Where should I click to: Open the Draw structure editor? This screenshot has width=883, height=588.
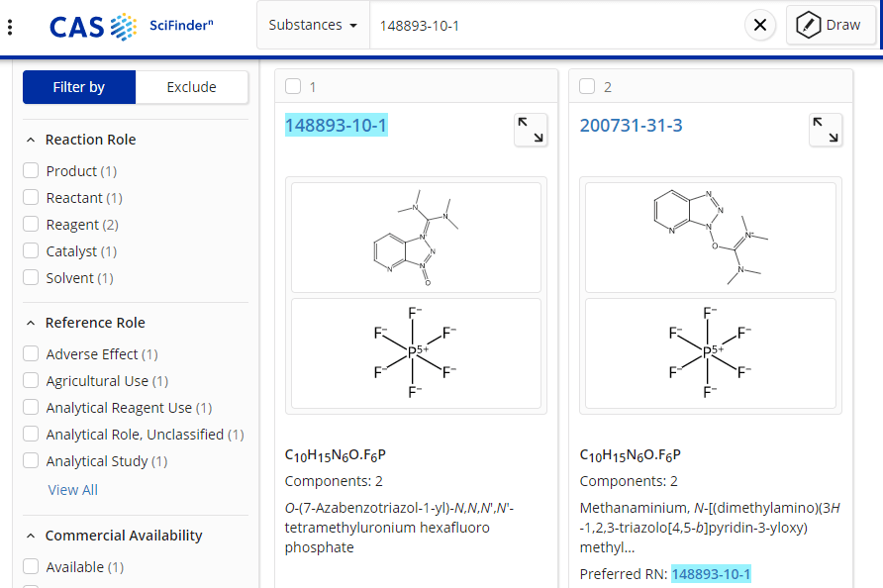(831, 26)
